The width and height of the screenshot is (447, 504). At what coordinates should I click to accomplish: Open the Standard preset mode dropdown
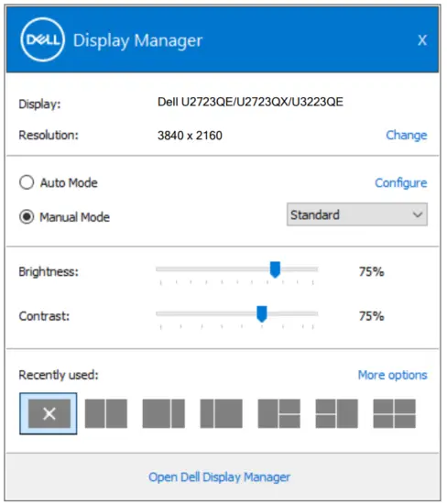point(357,214)
